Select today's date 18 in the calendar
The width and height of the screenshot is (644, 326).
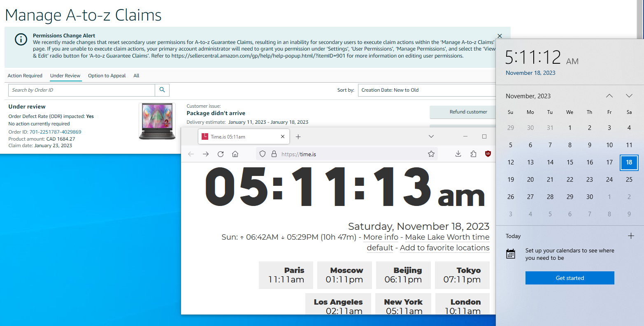(x=629, y=162)
